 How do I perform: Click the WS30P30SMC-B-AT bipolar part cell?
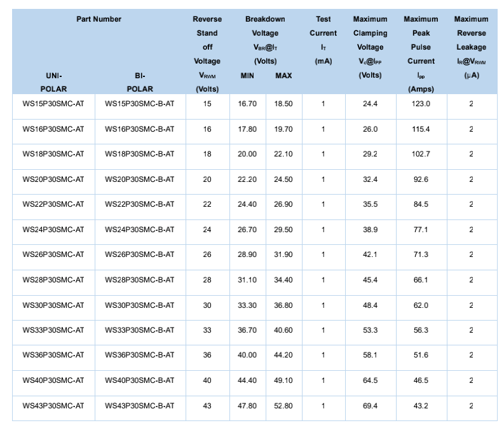pos(140,305)
